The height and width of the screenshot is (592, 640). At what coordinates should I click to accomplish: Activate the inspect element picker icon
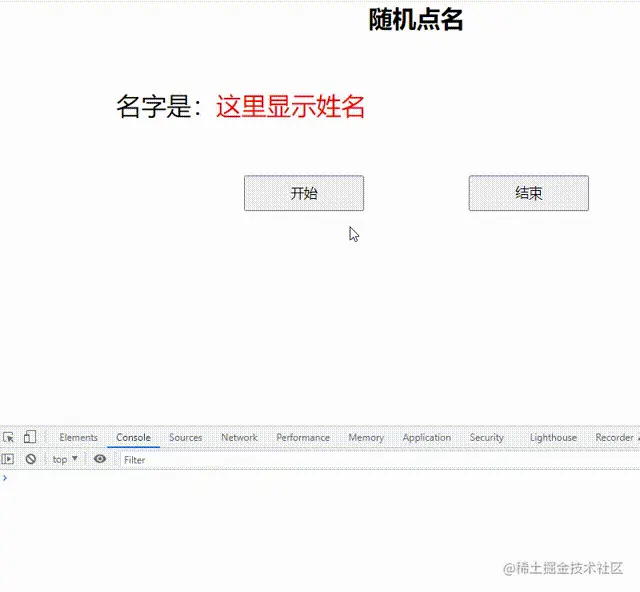tap(9, 437)
